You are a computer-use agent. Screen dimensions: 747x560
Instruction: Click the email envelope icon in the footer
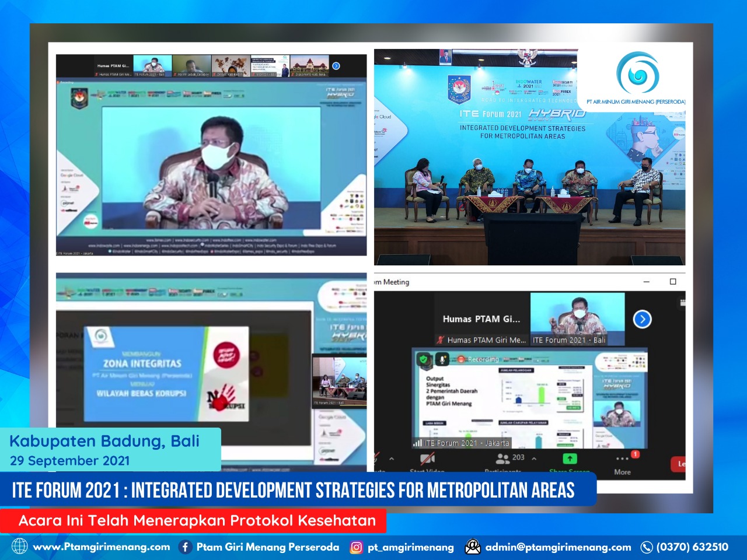click(473, 548)
